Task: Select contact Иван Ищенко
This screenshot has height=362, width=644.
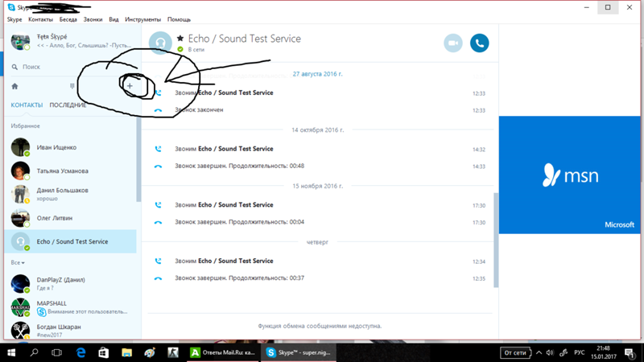Action: point(70,147)
